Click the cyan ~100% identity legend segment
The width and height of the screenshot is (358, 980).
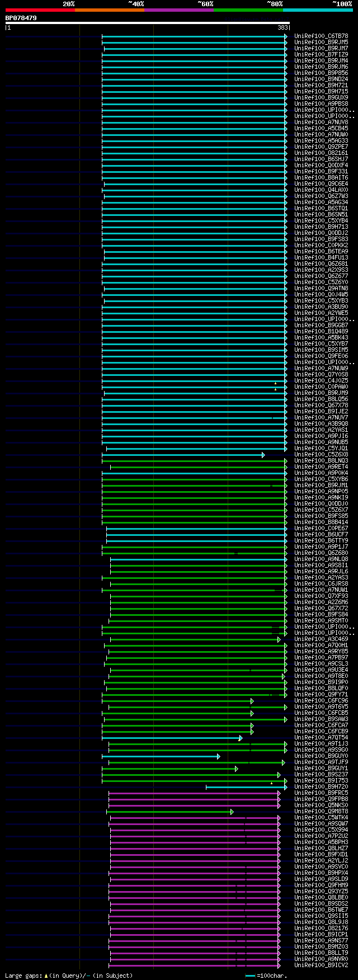[318, 10]
